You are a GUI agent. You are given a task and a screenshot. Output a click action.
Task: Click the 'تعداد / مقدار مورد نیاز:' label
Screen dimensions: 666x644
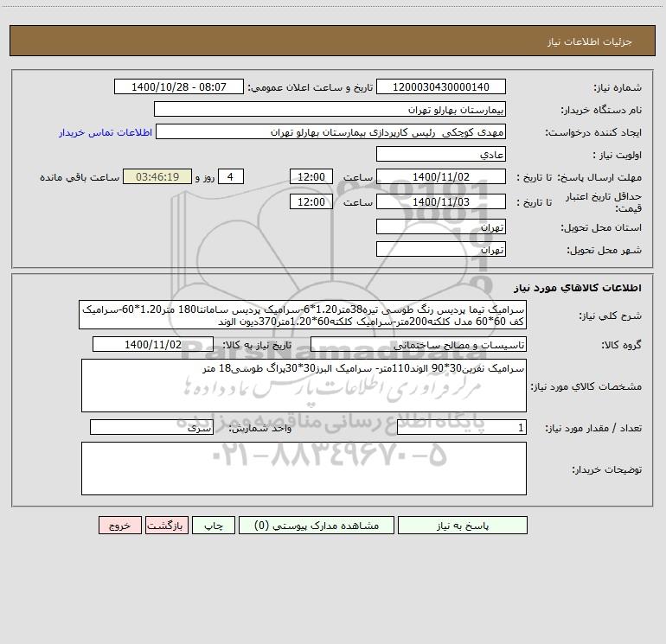(x=593, y=429)
